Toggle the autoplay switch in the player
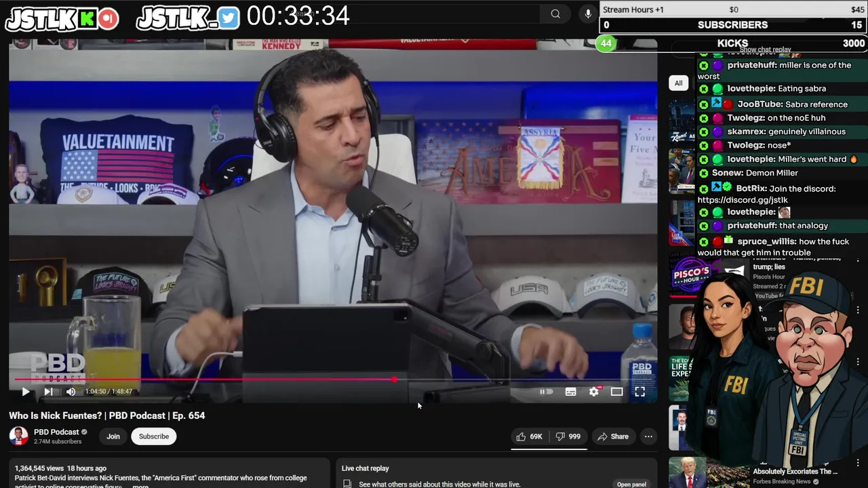The image size is (868, 488). tap(546, 392)
